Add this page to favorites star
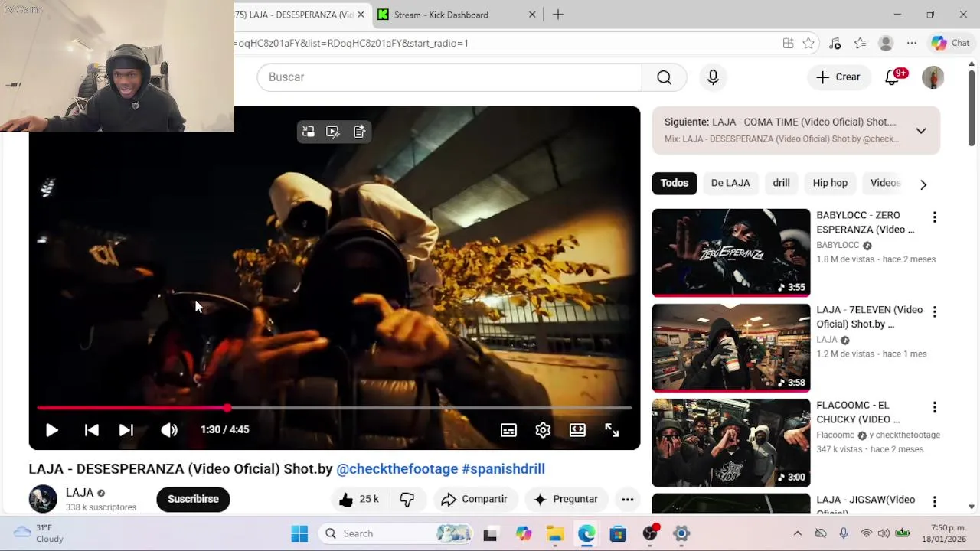The image size is (980, 551). [808, 44]
